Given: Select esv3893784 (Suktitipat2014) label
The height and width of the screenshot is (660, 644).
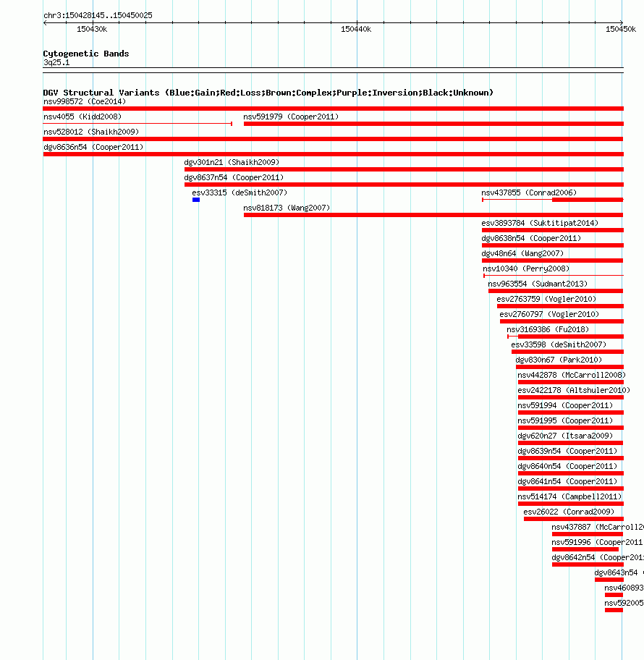Looking at the screenshot, I should point(540,223).
